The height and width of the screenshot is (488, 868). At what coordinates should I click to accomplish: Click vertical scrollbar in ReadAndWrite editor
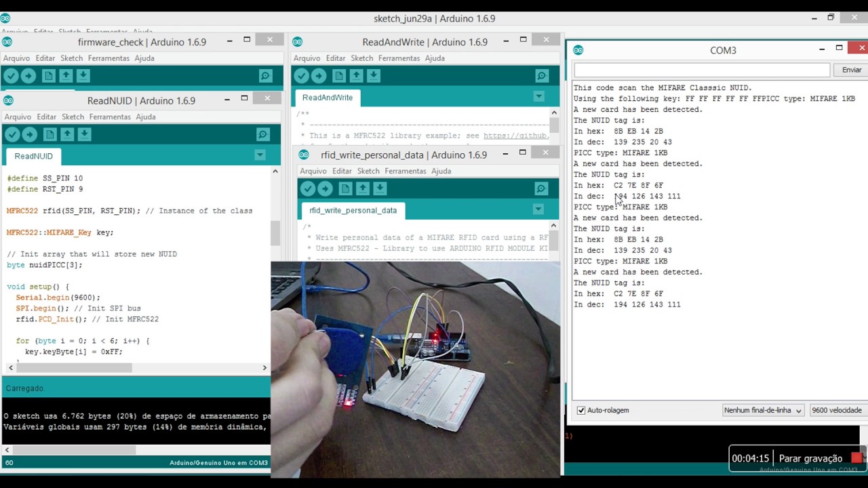[x=554, y=126]
